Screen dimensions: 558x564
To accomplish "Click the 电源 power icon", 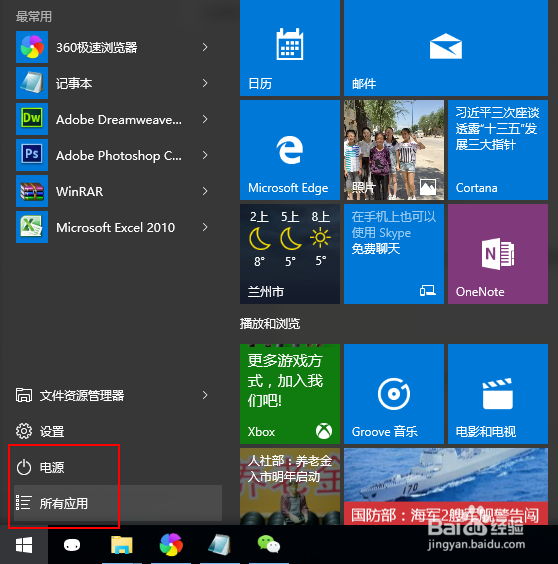I will [x=24, y=467].
